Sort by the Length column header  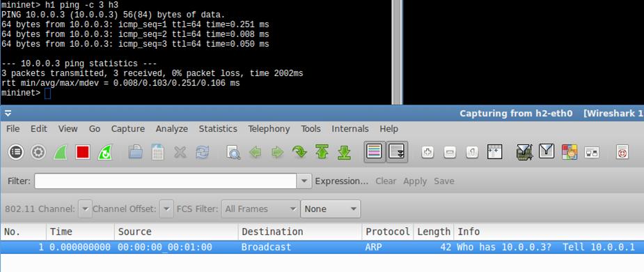coord(434,232)
